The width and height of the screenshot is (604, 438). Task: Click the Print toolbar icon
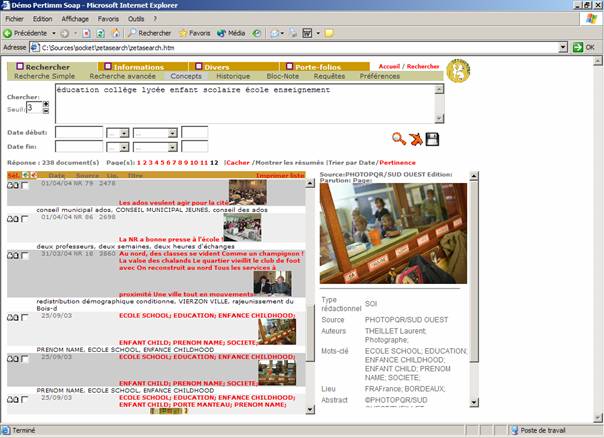point(294,34)
